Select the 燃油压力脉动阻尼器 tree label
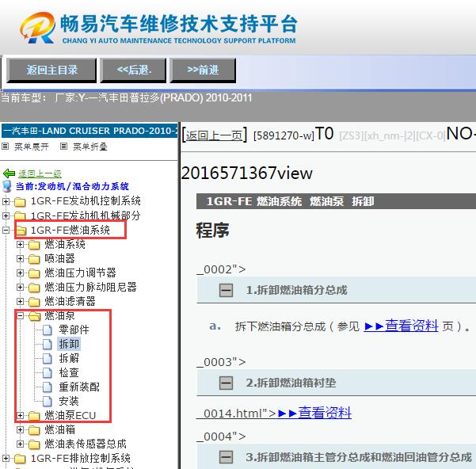This screenshot has width=476, height=469. (91, 287)
